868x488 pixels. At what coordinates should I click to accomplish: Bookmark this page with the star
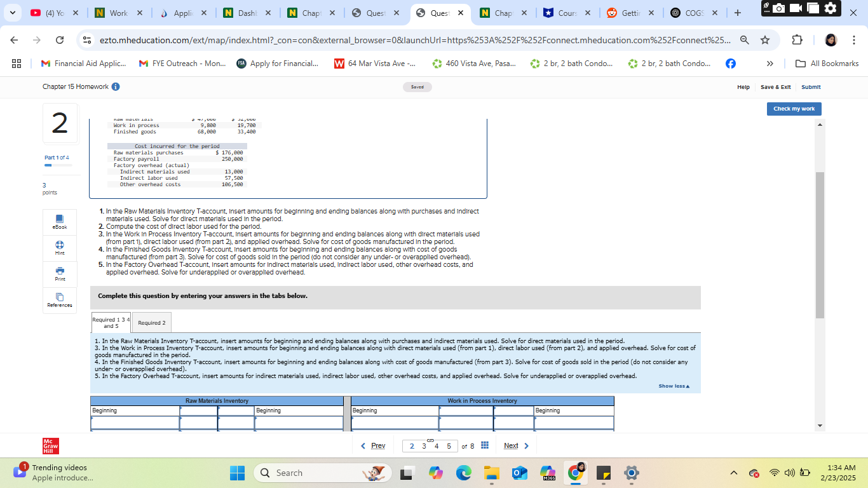[765, 40]
